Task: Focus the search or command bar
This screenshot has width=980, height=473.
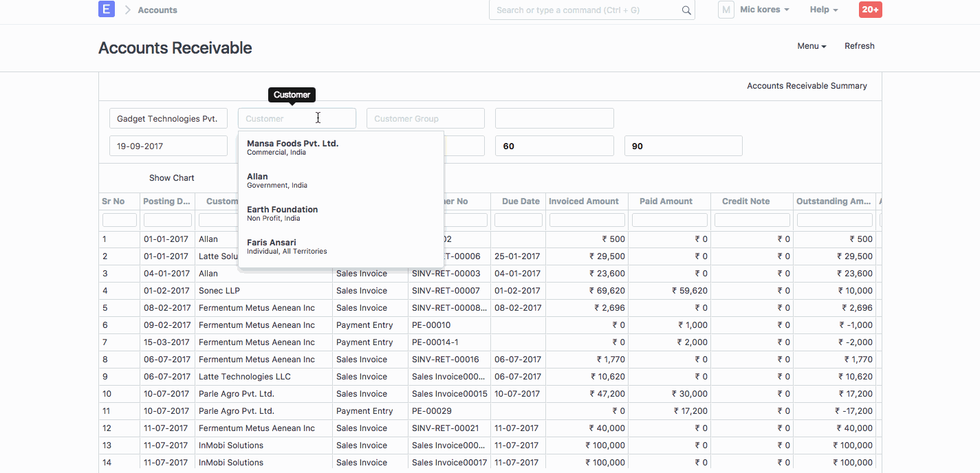Action: tap(591, 10)
